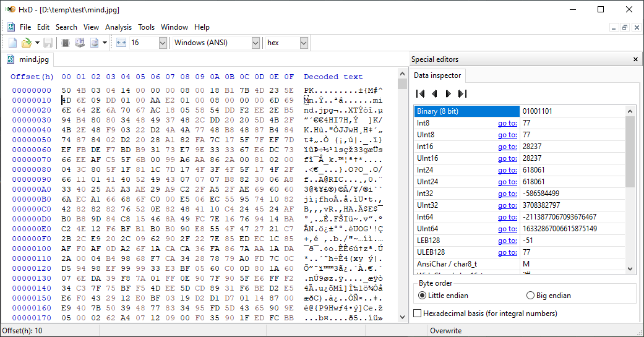This screenshot has width=644, height=337.
Task: Jump to last byte in data inspector
Action: click(462, 94)
